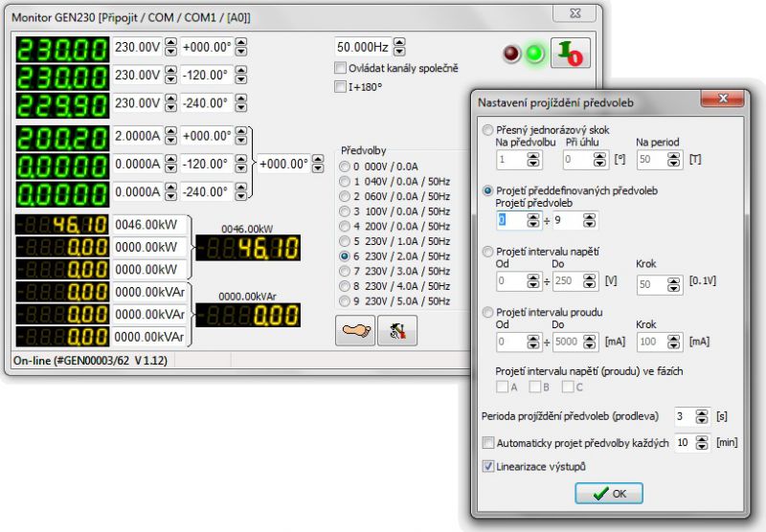Adjust 'Perioda projíždění předvoleb' seconds stepper

[x=702, y=416]
